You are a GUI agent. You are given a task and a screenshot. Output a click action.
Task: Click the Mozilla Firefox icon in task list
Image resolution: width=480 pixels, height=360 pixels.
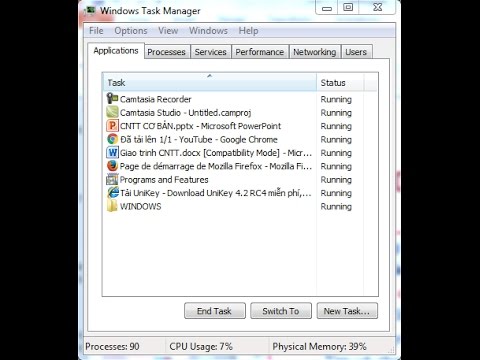click(112, 166)
